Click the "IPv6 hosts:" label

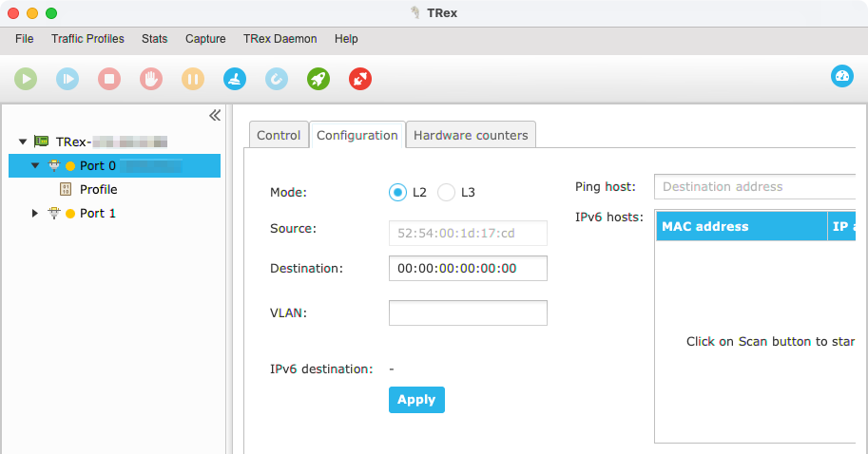point(608,217)
